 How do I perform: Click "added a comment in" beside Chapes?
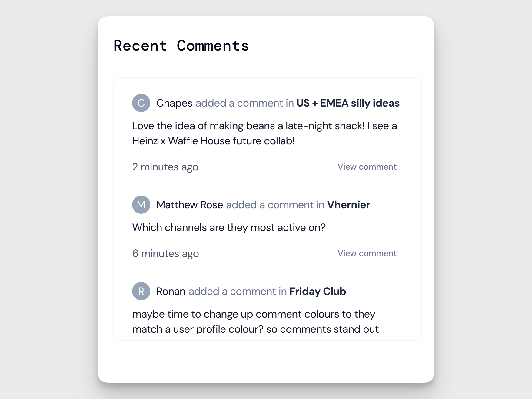click(x=244, y=103)
